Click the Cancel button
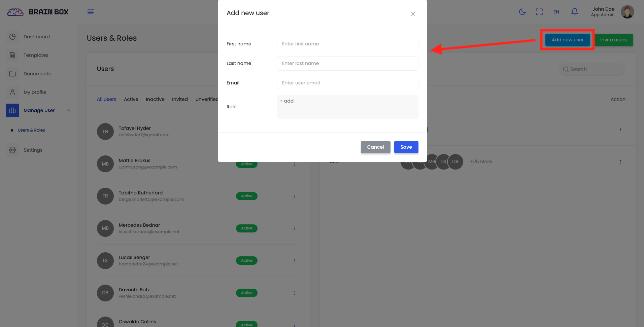 [x=375, y=147]
